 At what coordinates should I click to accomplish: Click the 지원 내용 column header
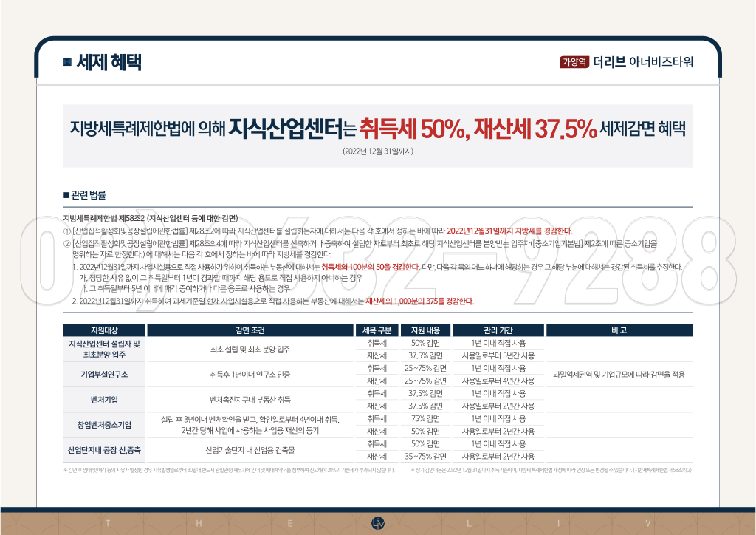(425, 330)
